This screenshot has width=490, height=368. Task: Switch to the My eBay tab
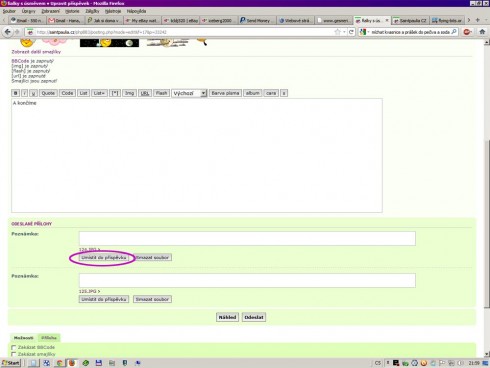point(142,20)
